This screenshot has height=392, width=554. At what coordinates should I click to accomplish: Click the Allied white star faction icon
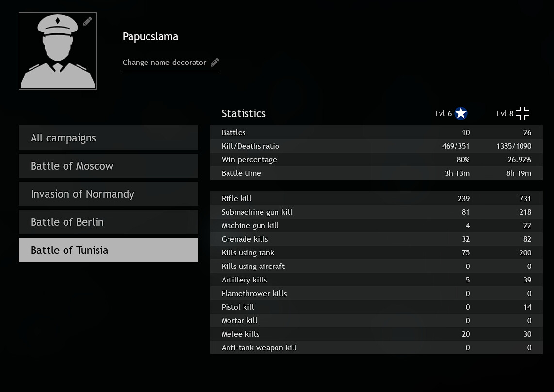pos(461,113)
